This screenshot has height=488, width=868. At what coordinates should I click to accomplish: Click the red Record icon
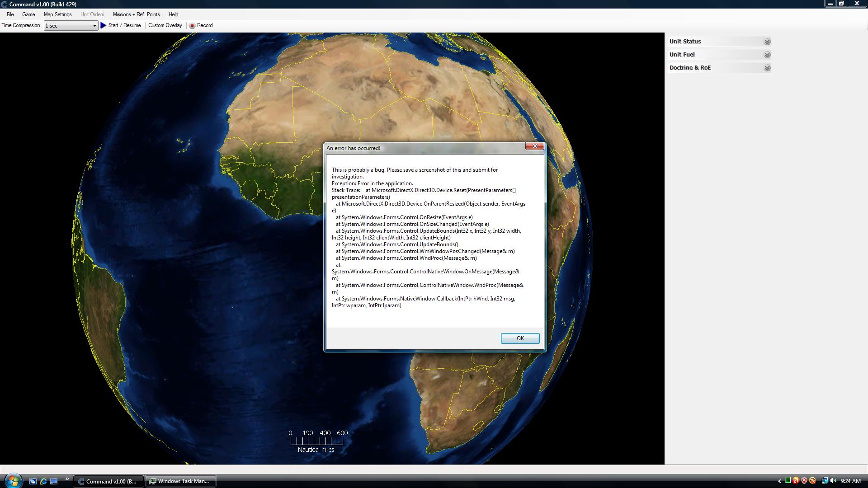[x=192, y=26]
